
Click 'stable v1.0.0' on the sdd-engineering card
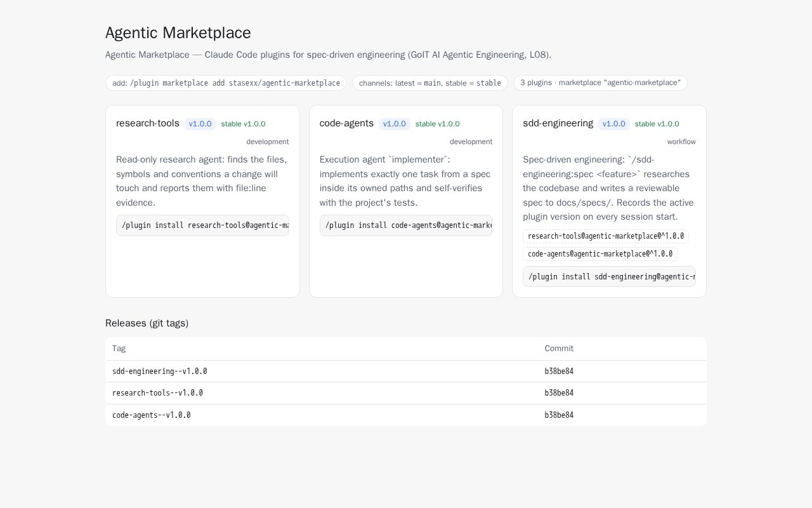tap(657, 124)
